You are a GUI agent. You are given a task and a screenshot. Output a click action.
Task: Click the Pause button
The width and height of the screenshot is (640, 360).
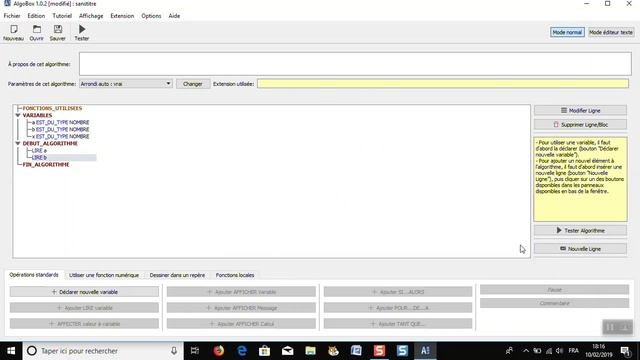coord(554,290)
